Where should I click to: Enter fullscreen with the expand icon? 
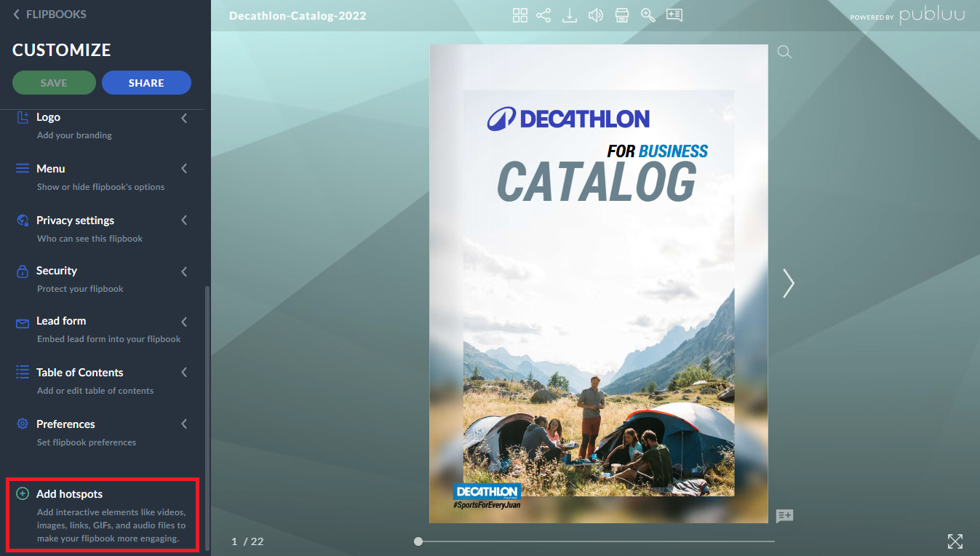[955, 541]
